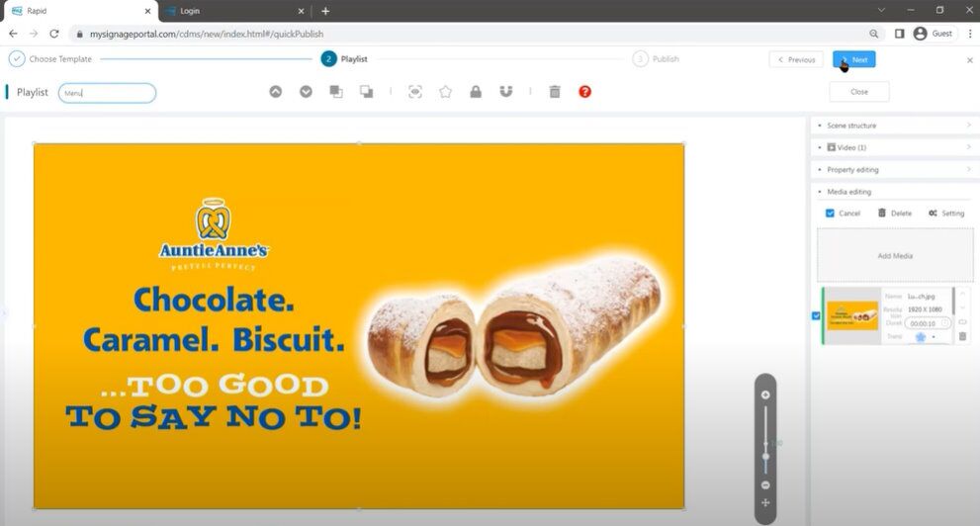Click the Next button
Screen dimensions: 980x526
853,59
